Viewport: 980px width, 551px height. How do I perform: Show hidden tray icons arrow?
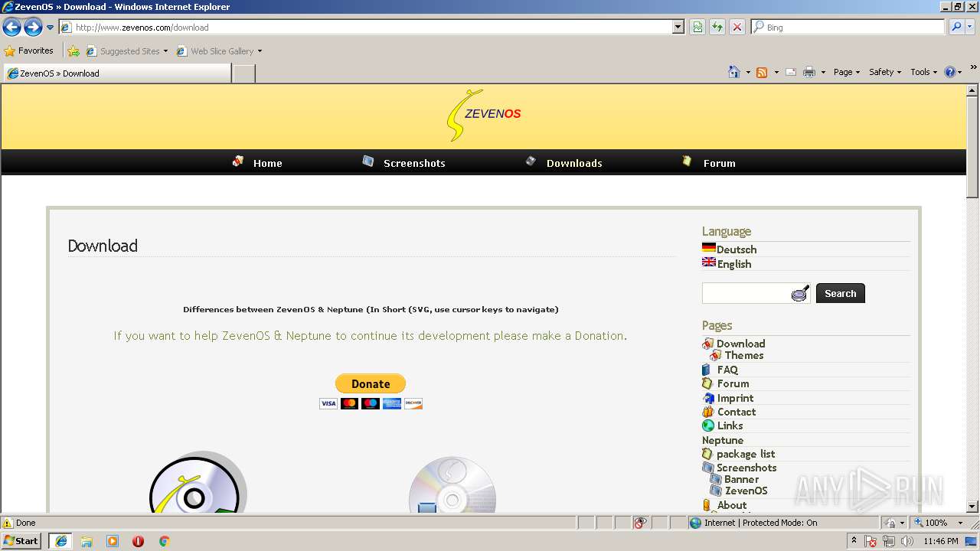(854, 541)
